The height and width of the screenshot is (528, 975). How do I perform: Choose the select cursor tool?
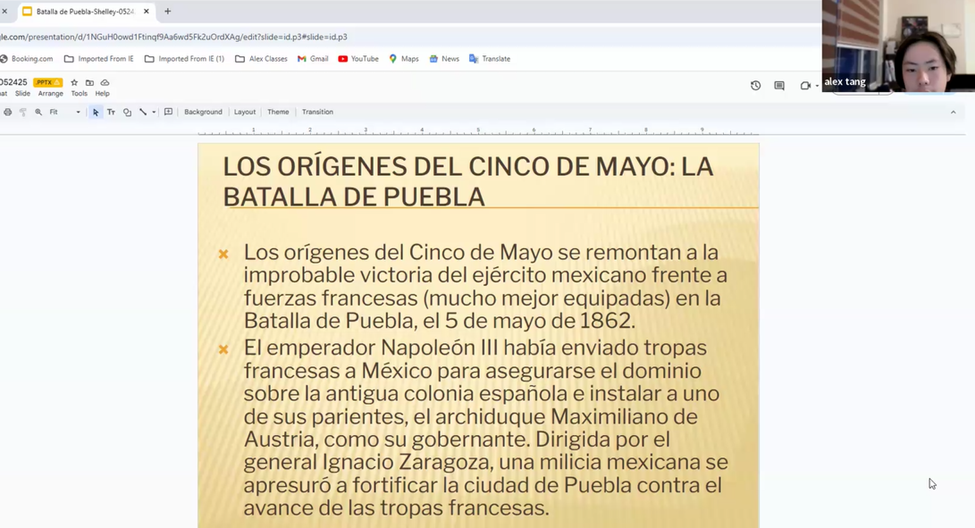coord(96,112)
